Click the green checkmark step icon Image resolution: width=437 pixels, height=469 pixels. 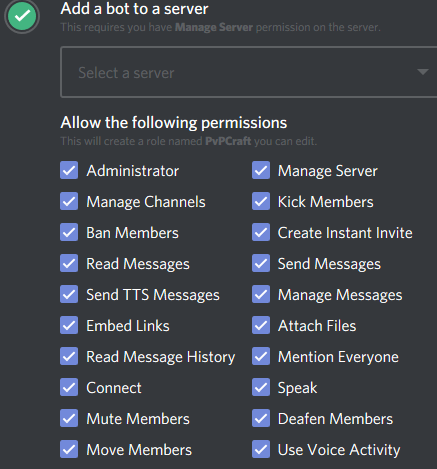(x=22, y=16)
